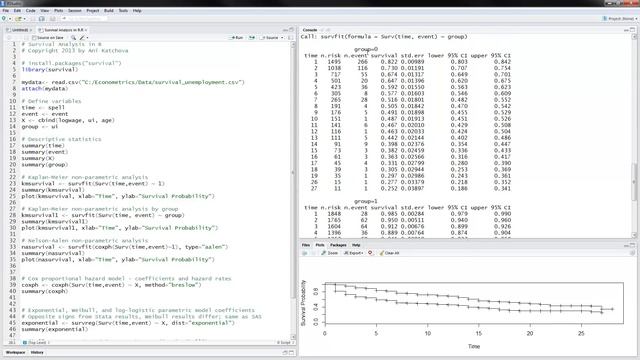This screenshot has height=360, width=640.
Task: Open the View menu
Action: 45,11
